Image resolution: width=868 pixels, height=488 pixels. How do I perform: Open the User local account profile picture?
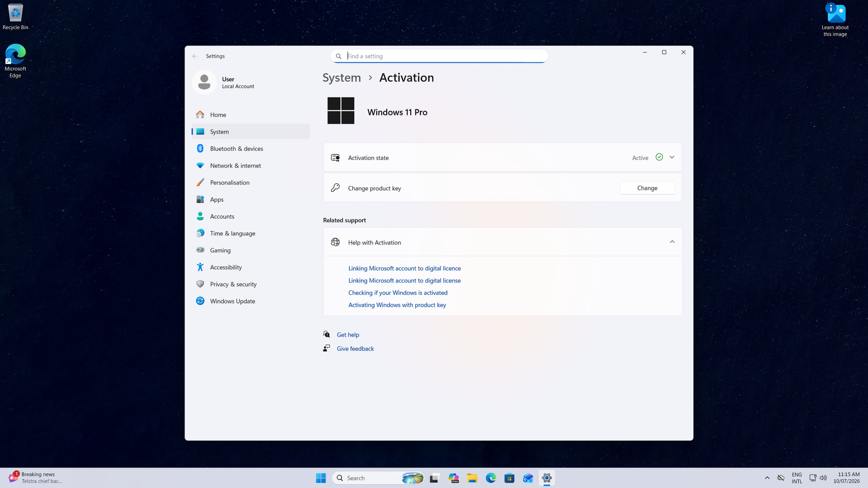205,82
